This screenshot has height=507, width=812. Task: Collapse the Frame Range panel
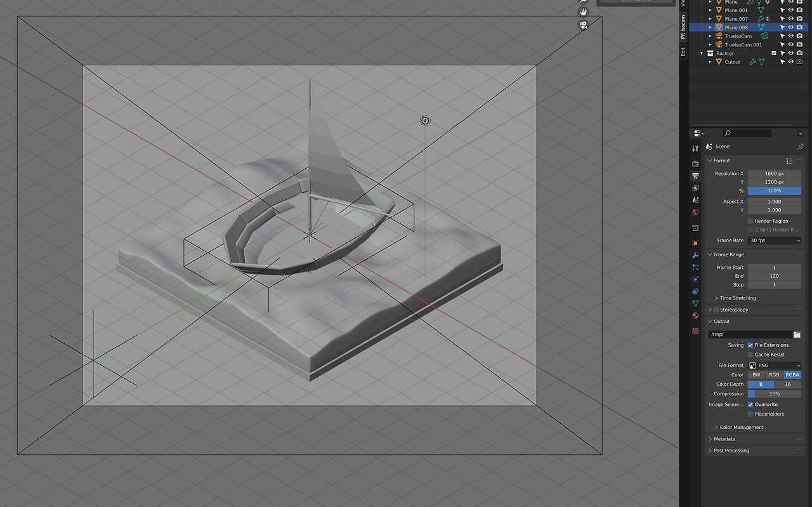point(710,255)
